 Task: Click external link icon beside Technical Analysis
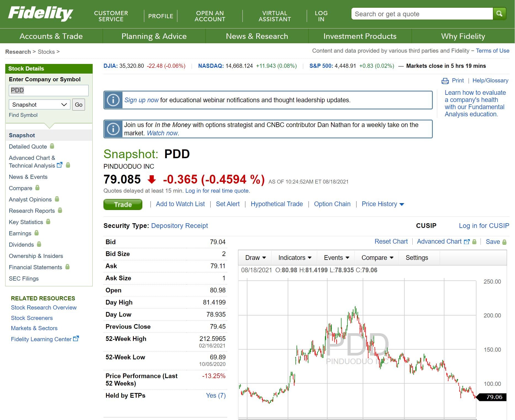60,165
